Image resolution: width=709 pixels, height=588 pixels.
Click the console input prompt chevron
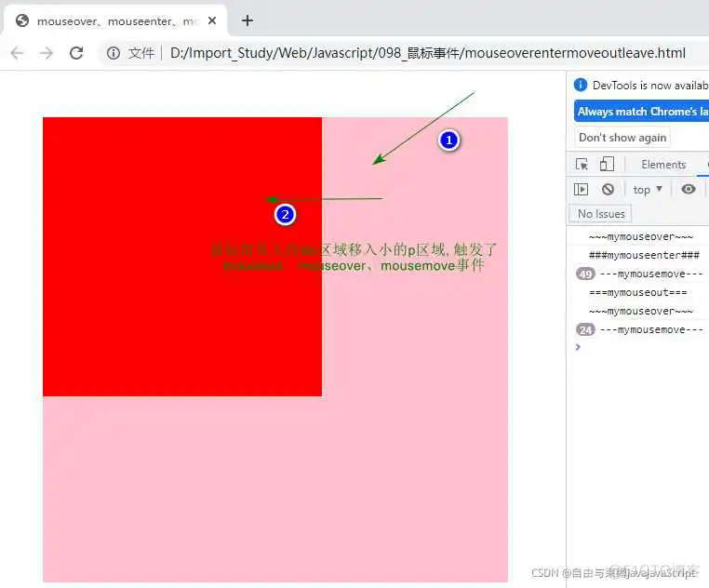(x=578, y=347)
